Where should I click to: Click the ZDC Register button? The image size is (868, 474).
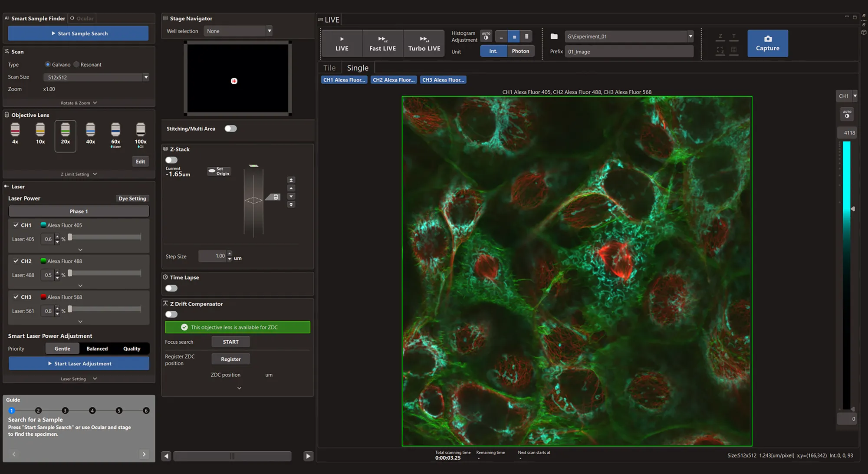pyautogui.click(x=230, y=359)
